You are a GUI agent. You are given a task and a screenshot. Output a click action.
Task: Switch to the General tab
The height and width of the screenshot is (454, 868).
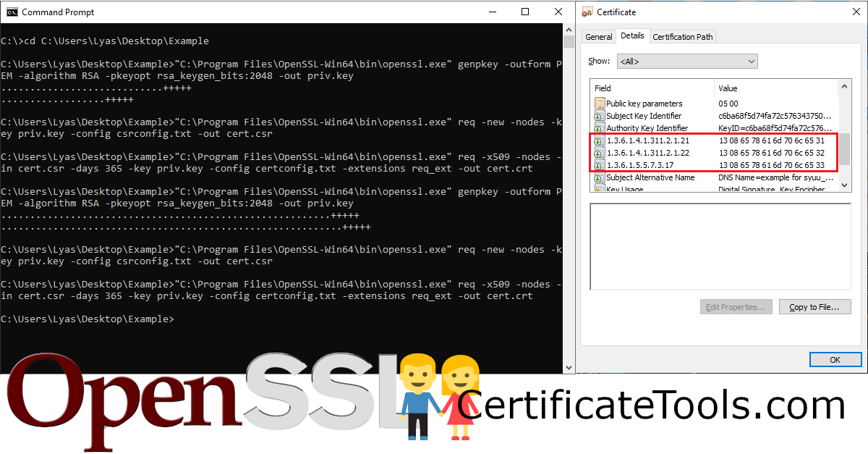598,36
